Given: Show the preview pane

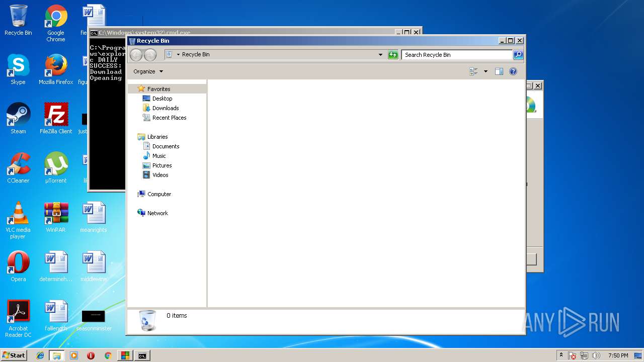Looking at the screenshot, I should [499, 71].
